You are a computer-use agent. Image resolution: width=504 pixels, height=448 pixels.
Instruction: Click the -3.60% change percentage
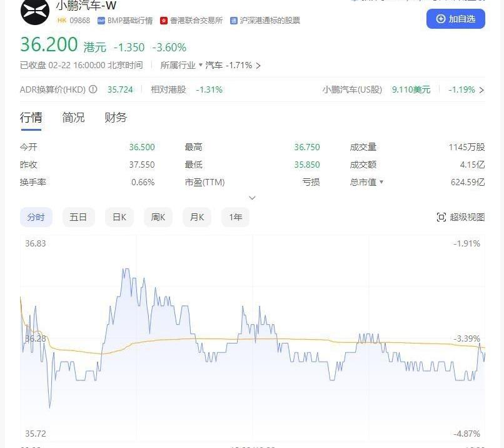[x=169, y=48]
